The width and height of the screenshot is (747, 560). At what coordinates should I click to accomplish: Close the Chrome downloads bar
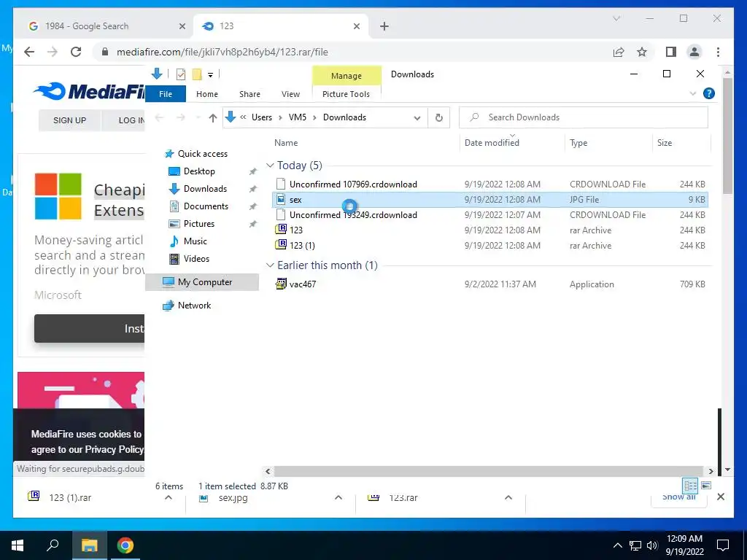pos(721,497)
